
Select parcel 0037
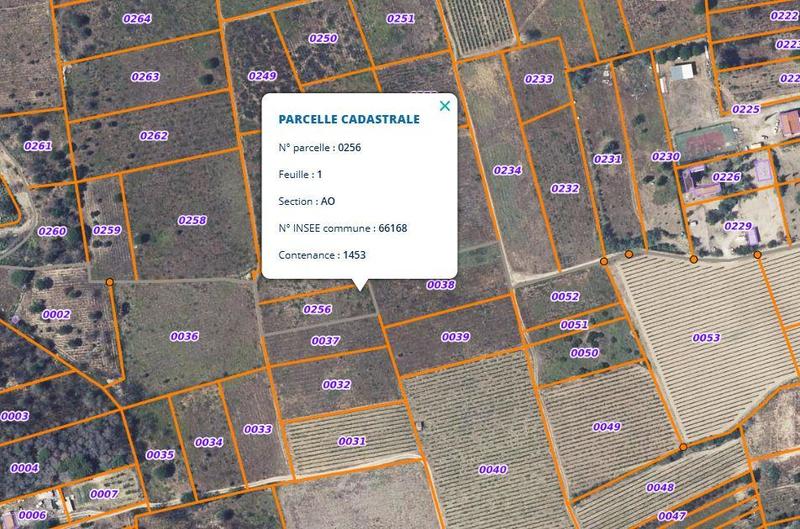pos(325,341)
